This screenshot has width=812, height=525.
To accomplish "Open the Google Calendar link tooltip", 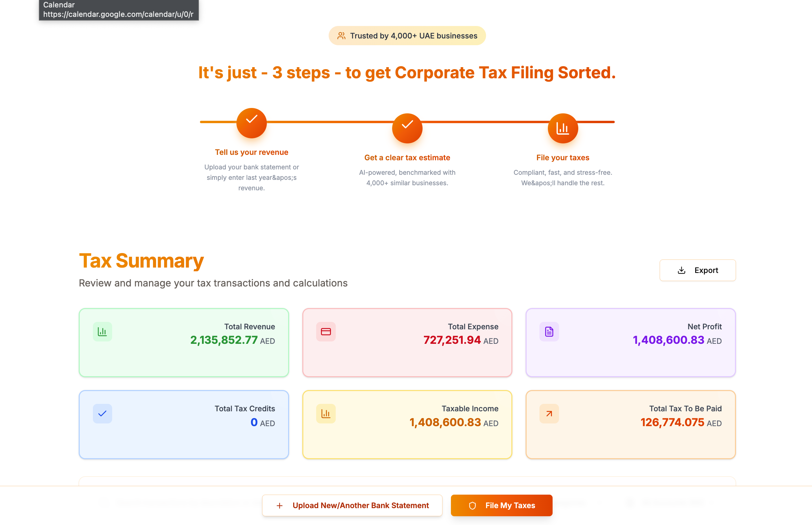I will [118, 10].
